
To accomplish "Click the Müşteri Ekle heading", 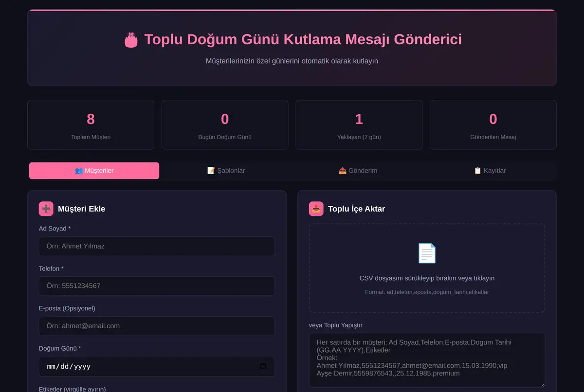I will coord(81,209).
